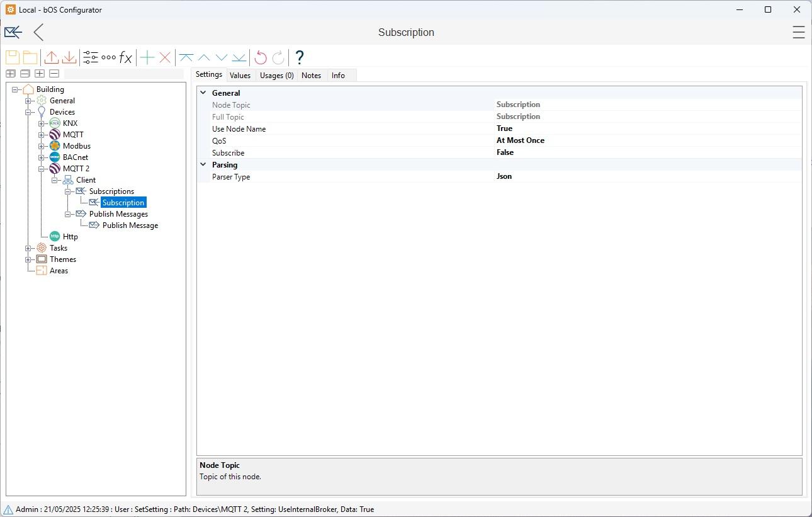Move node to bottom icon
The width and height of the screenshot is (812, 517).
(239, 57)
